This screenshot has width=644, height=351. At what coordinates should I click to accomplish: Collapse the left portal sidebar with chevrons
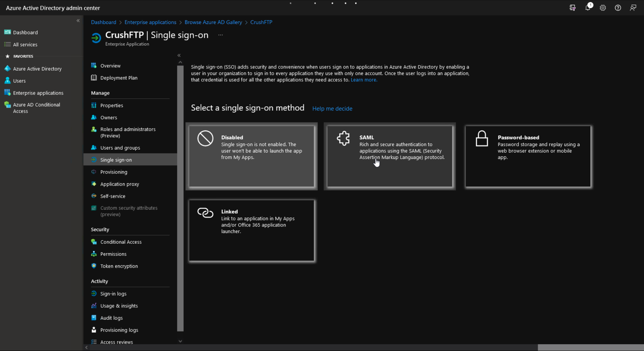78,21
